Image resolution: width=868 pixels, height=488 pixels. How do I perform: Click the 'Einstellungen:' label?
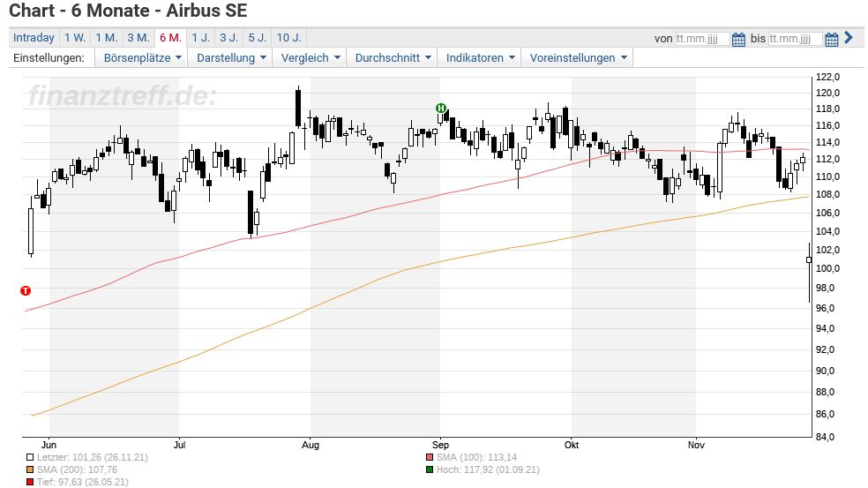[49, 57]
